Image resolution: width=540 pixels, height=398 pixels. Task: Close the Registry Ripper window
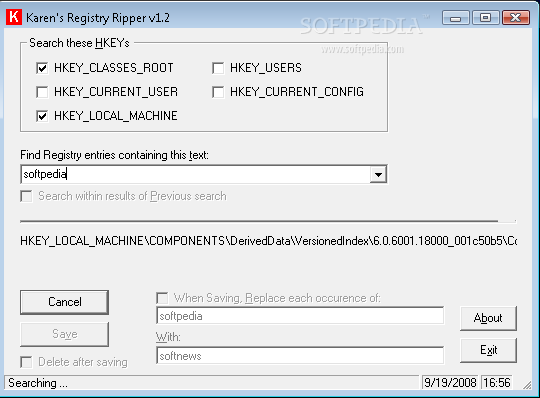516,18
